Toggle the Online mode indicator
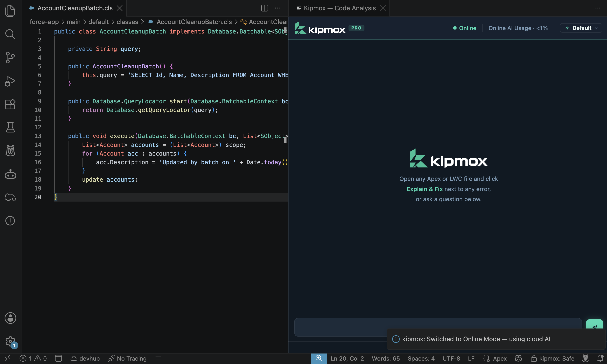Screen dimensions: 607x364 coord(465,28)
